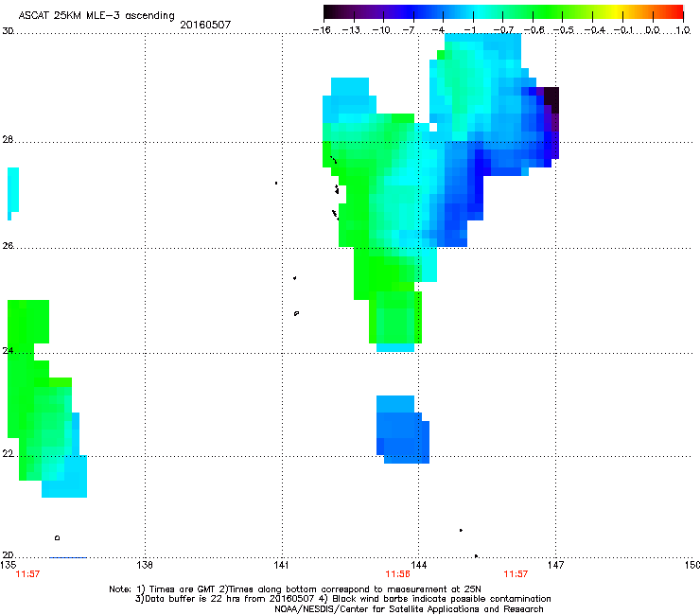Click the latitude label 24
The image size is (700, 615).
click(8, 351)
